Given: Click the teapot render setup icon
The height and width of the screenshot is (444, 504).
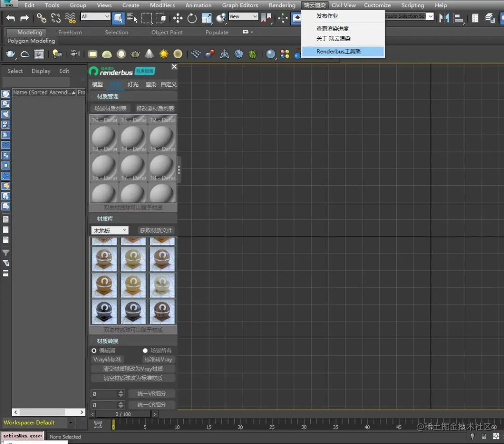Looking at the screenshot, I should point(11,54).
